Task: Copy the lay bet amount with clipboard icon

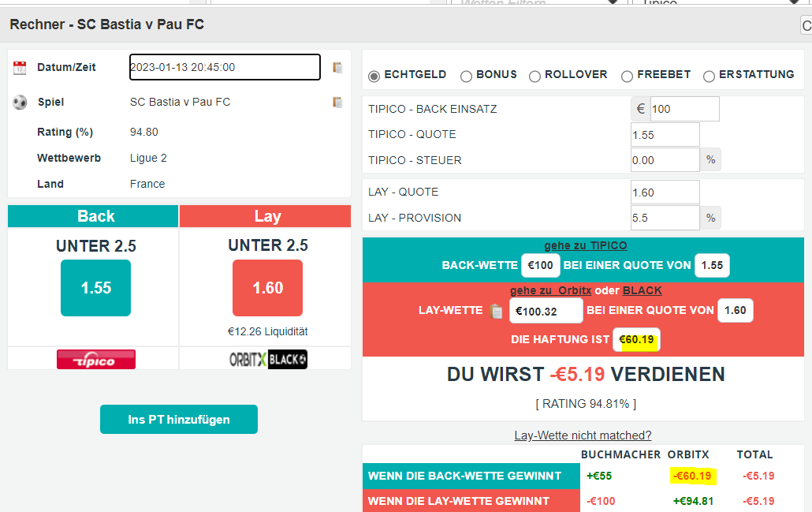Action: [496, 311]
